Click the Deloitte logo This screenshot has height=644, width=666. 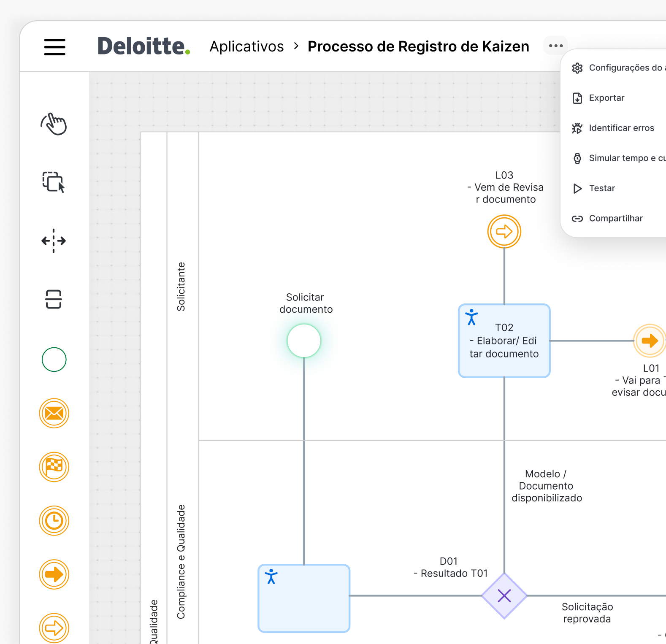click(x=143, y=46)
